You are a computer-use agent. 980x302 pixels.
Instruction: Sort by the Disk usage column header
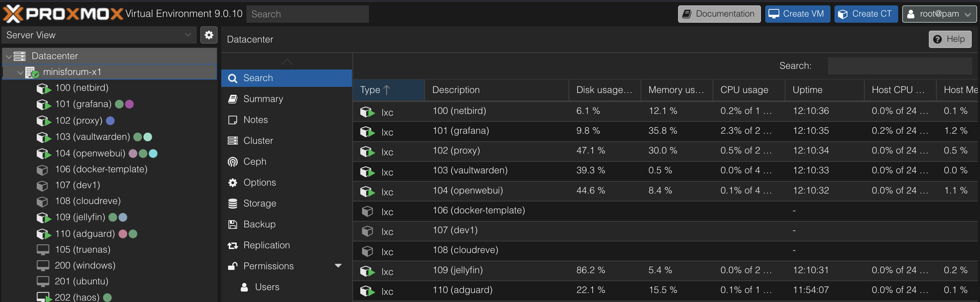(x=605, y=90)
